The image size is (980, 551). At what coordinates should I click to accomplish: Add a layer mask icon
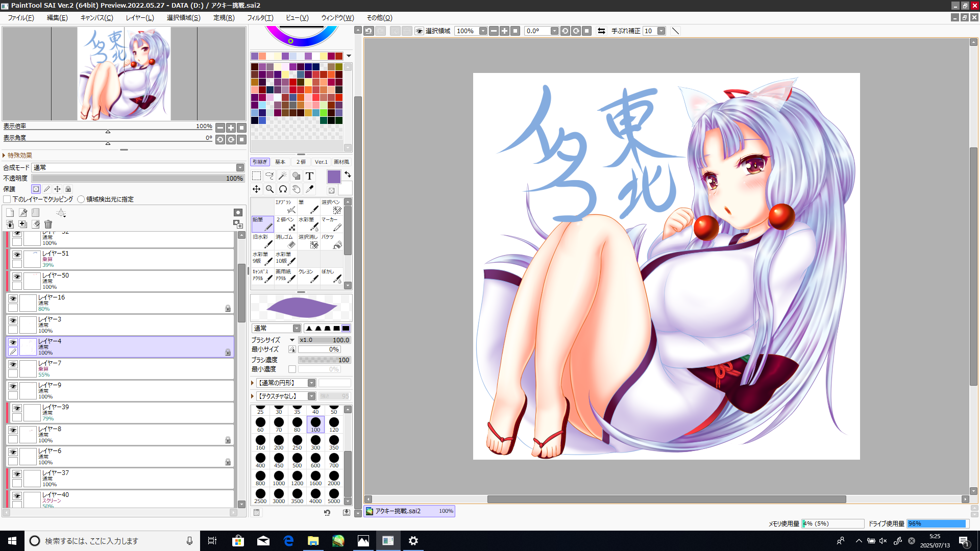(x=238, y=213)
